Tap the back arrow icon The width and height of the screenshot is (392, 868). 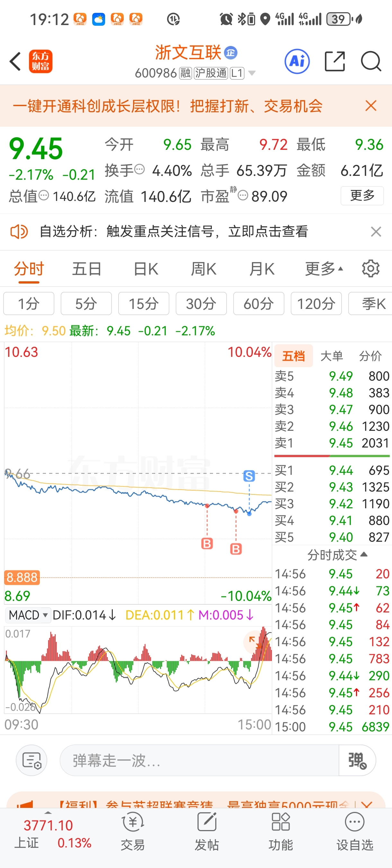[15, 61]
